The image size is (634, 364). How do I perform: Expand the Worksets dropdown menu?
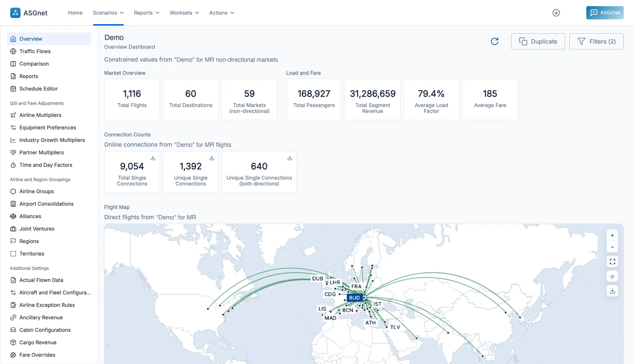pyautogui.click(x=184, y=13)
